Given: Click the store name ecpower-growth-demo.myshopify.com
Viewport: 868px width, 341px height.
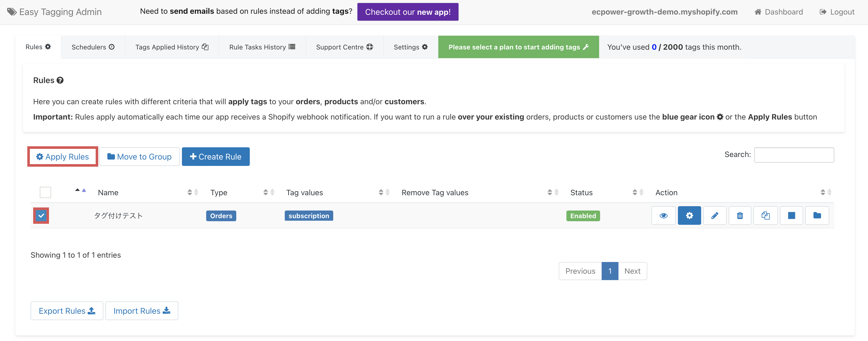Looking at the screenshot, I should click(x=664, y=12).
